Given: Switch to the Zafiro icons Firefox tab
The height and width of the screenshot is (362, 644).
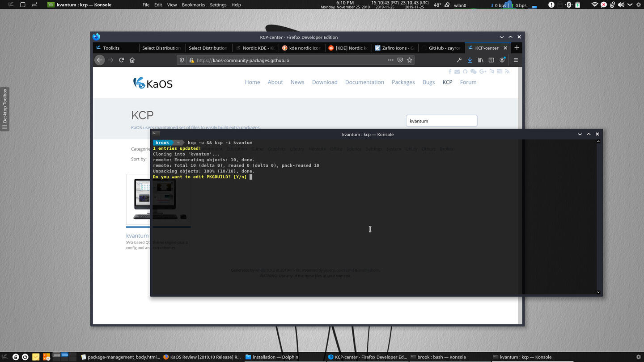Looking at the screenshot, I should [394, 48].
